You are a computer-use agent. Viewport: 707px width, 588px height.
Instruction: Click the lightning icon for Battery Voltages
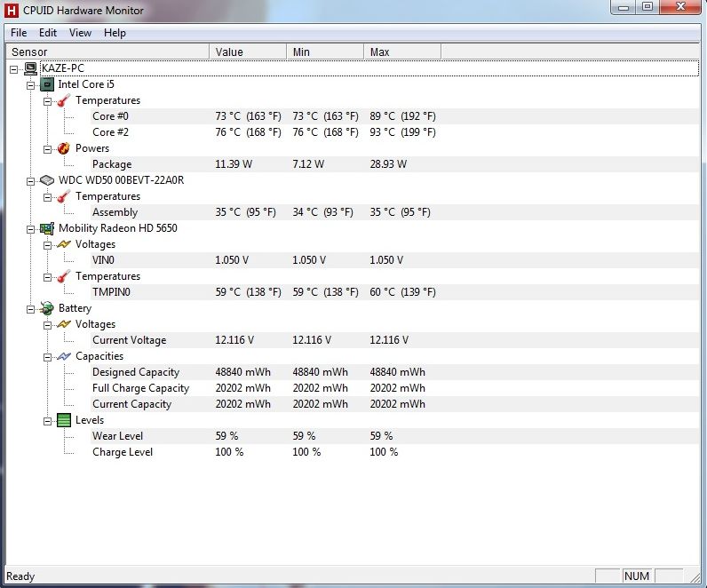coord(64,324)
